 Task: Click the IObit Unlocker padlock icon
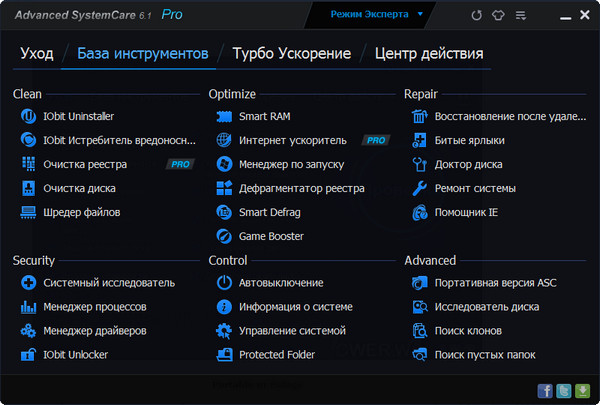pos(28,355)
